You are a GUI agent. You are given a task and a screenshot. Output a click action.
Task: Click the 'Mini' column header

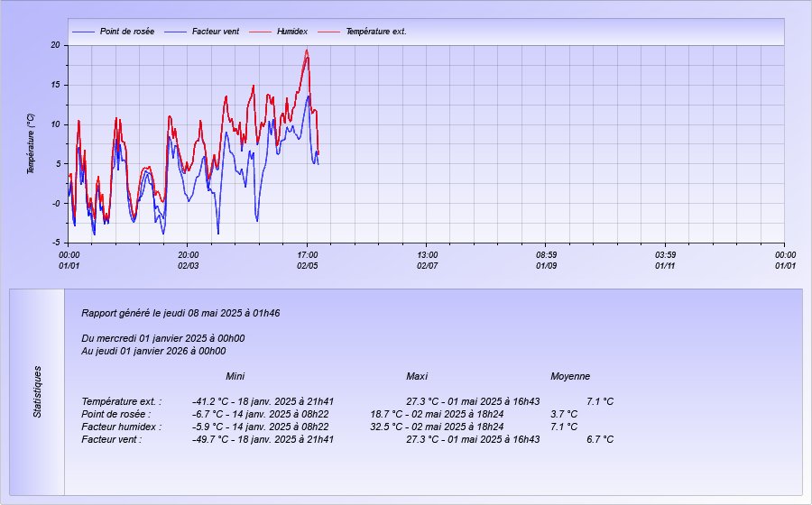235,376
